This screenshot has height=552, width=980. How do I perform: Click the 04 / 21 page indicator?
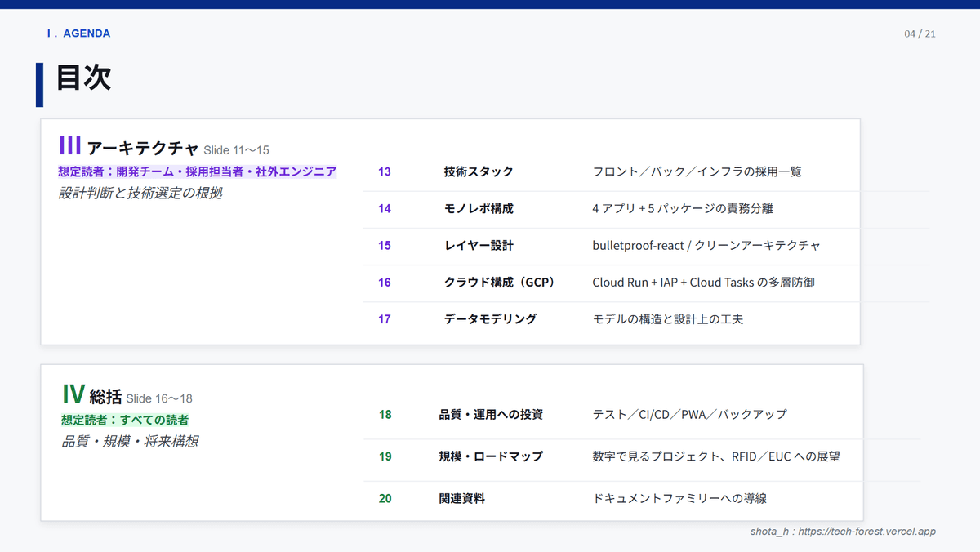tap(920, 33)
